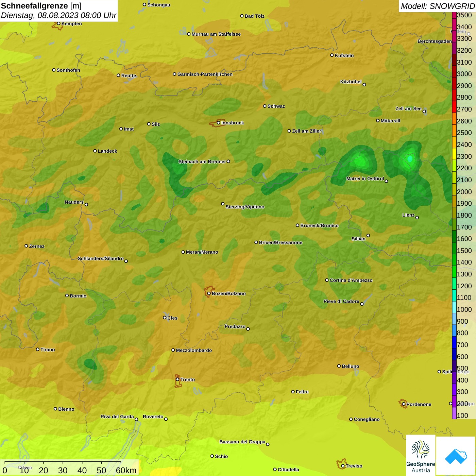Click the Schneefallgrenze [m] title
This screenshot has height=476, width=476.
coord(41,6)
